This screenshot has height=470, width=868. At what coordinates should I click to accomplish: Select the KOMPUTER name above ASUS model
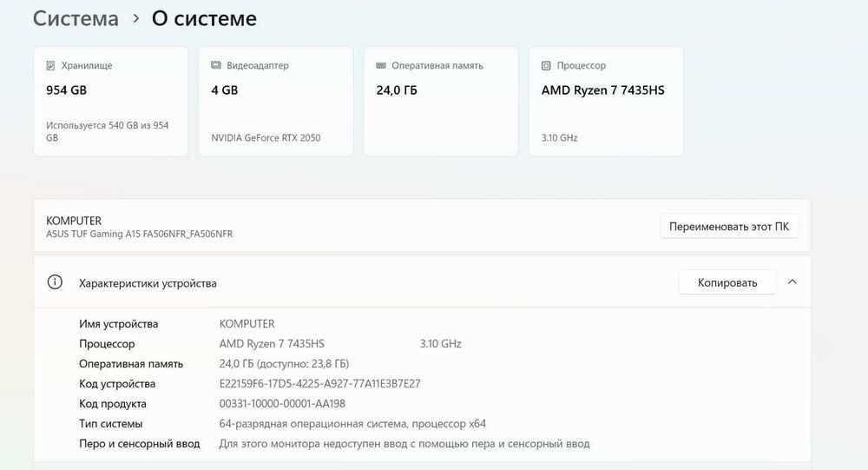74,221
